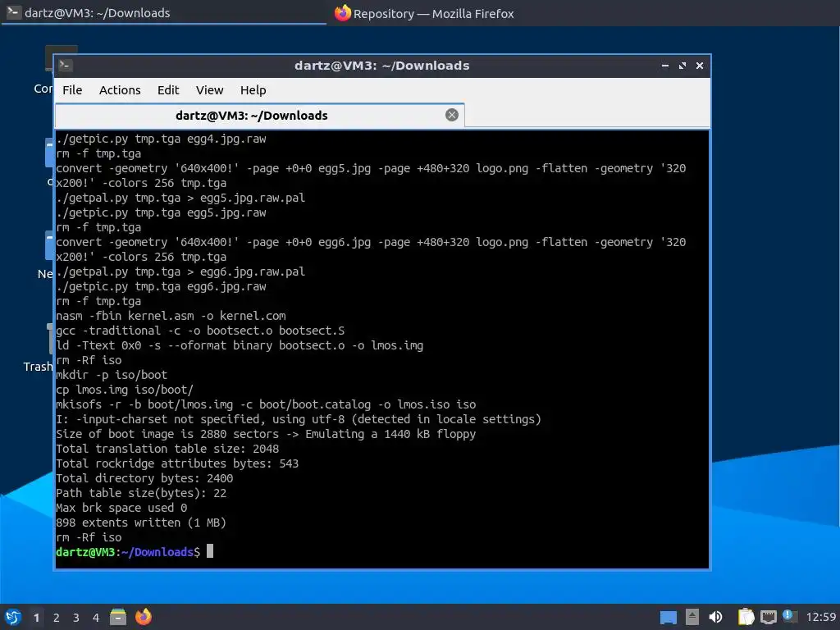Switch to workspace 4

(x=96, y=618)
